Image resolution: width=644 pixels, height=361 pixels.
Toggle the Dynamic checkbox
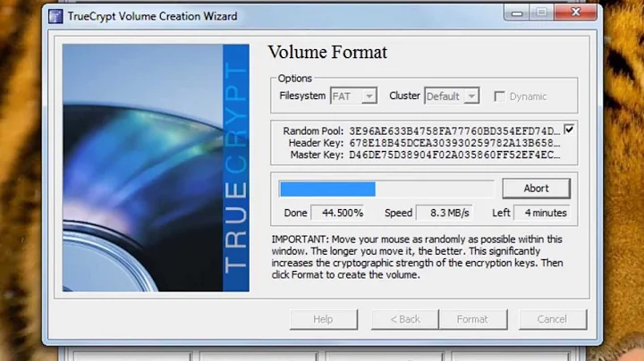coord(499,97)
